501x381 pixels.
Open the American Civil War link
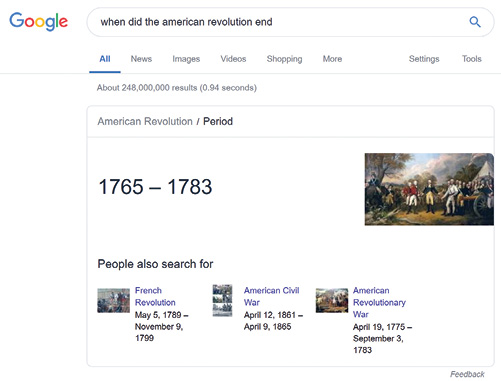pos(271,296)
